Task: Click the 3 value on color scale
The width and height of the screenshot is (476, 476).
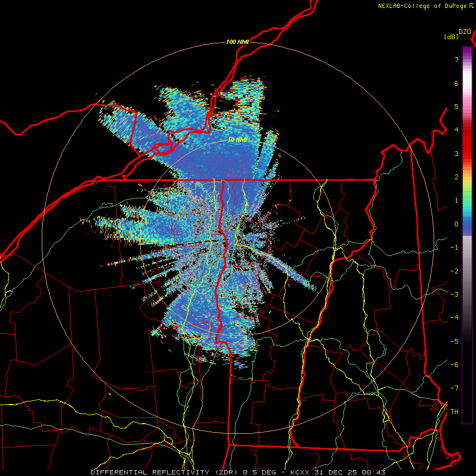Action: pyautogui.click(x=456, y=153)
